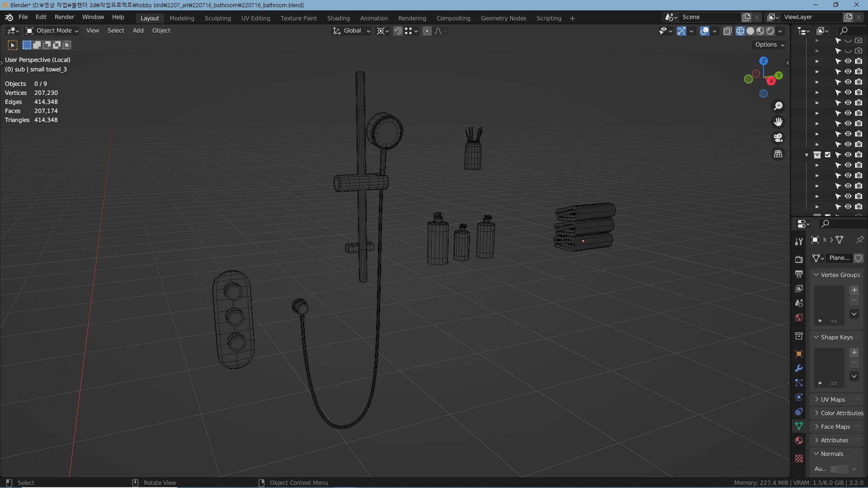
Task: Toggle X-ray display icon
Action: 727,31
